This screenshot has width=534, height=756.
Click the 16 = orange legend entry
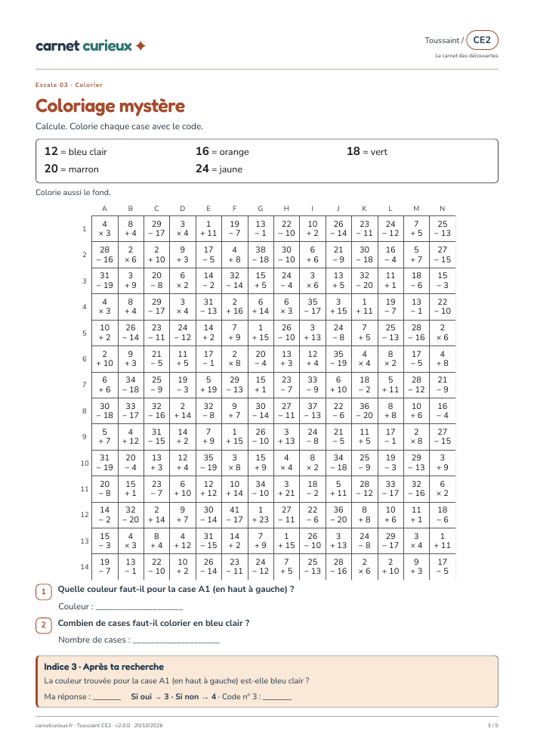223,151
